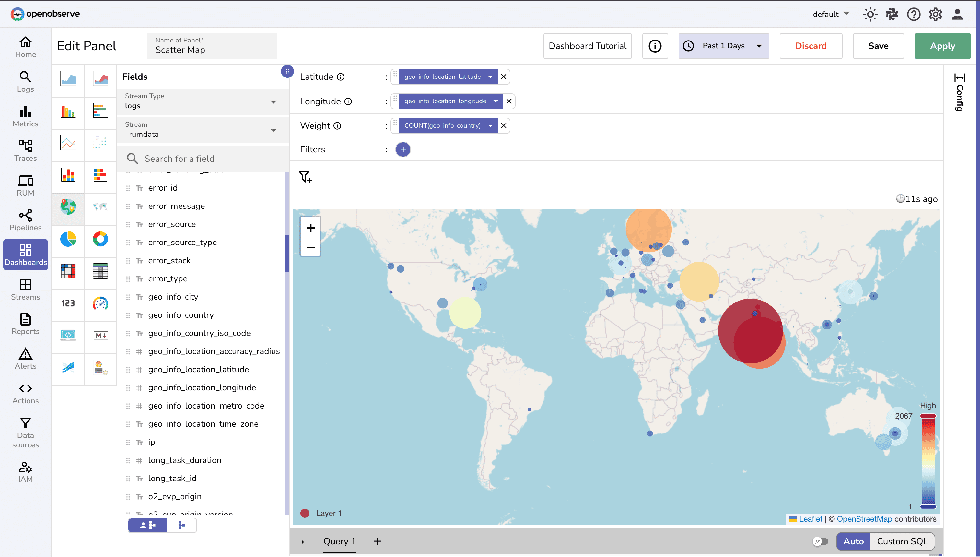Click the Search for a field box

point(203,158)
